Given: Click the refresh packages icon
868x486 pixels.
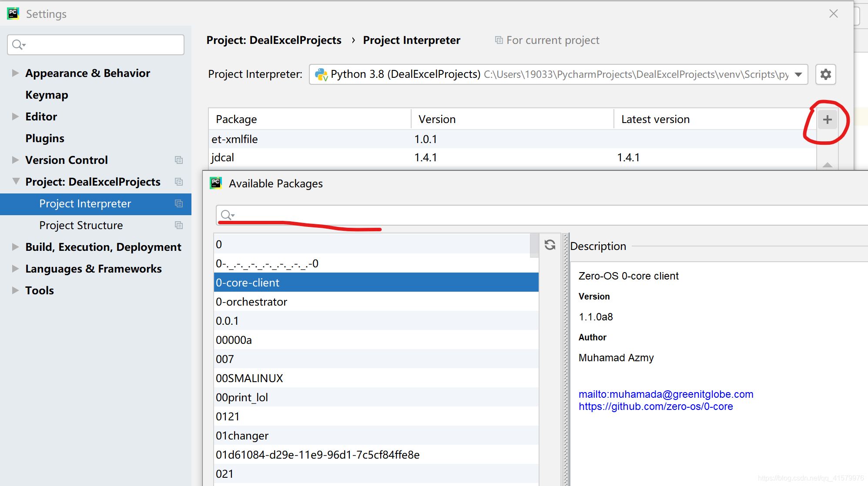Looking at the screenshot, I should [550, 244].
